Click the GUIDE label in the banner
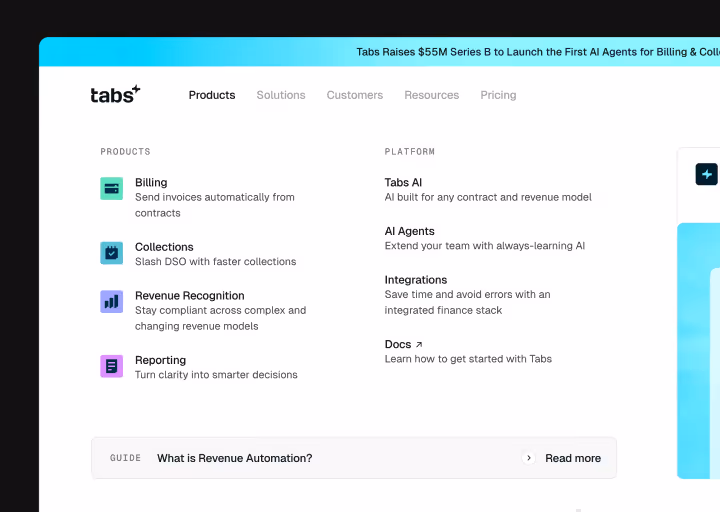This screenshot has width=720, height=512. coord(125,458)
